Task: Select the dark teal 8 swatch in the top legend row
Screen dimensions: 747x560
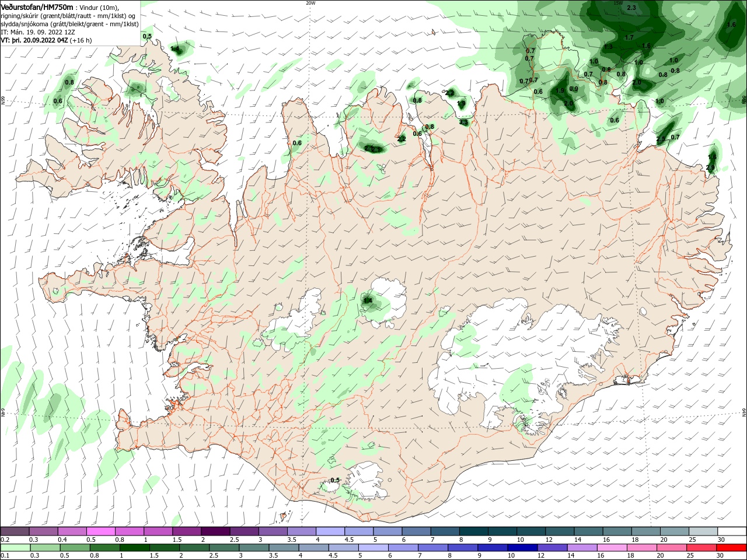Action: point(474,531)
